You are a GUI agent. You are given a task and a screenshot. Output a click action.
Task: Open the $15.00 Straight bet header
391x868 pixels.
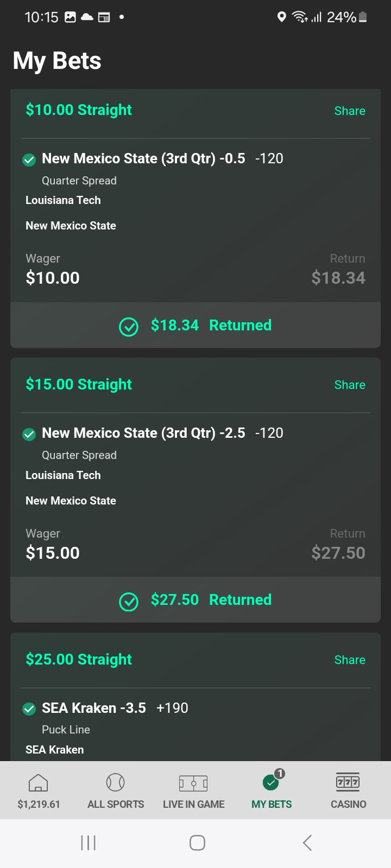[79, 385]
